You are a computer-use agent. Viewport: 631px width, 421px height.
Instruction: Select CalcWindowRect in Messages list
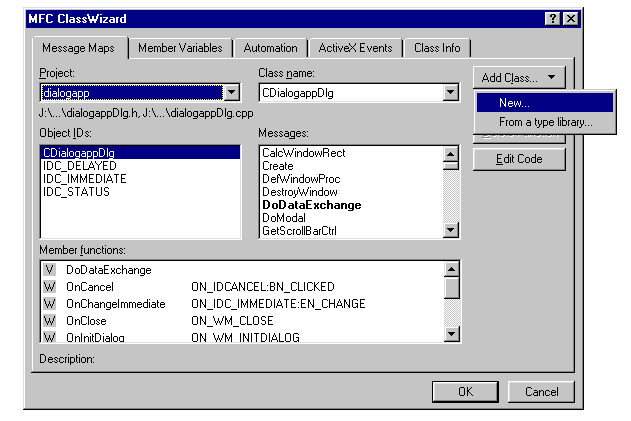[x=351, y=153]
